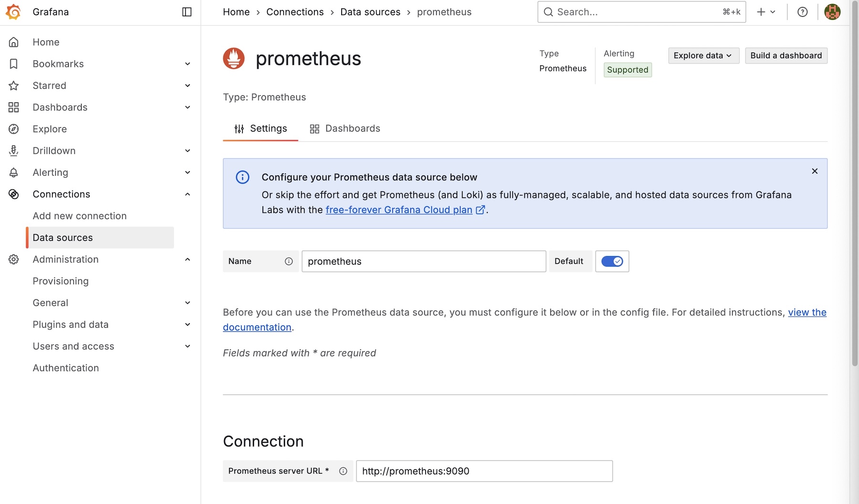Viewport: 859px width, 504px height.
Task: Expand the Plugins and data submenu
Action: tap(188, 325)
